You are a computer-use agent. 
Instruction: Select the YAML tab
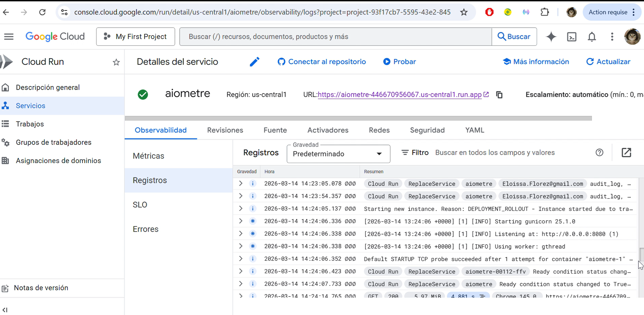(475, 130)
